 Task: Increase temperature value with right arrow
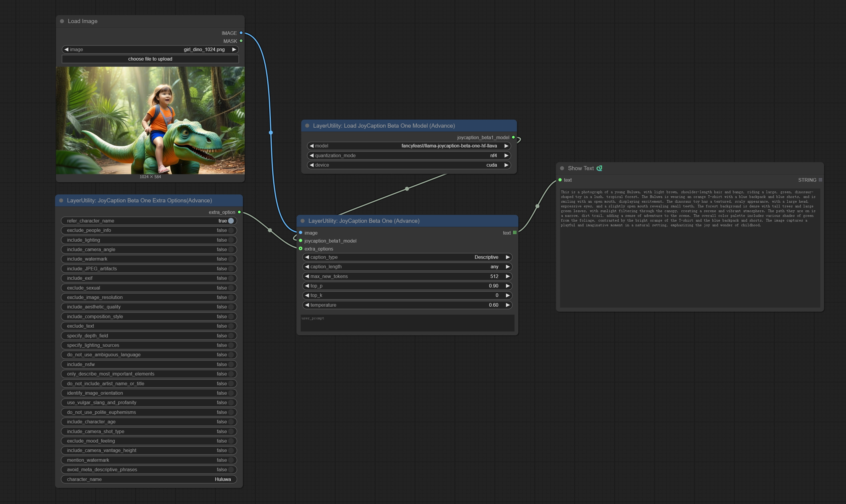pos(507,305)
